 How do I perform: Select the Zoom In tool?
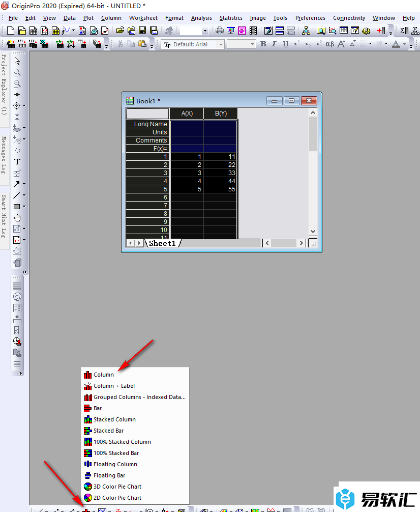pos(17,72)
